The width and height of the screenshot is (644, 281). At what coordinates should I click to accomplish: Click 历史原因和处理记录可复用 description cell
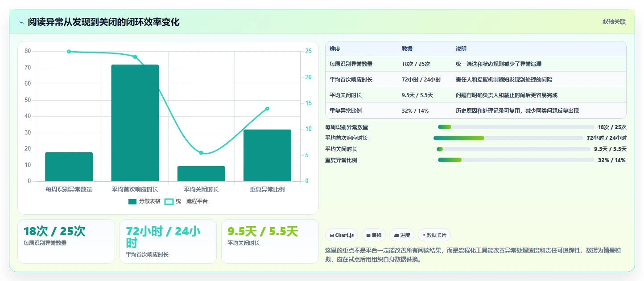click(x=517, y=111)
